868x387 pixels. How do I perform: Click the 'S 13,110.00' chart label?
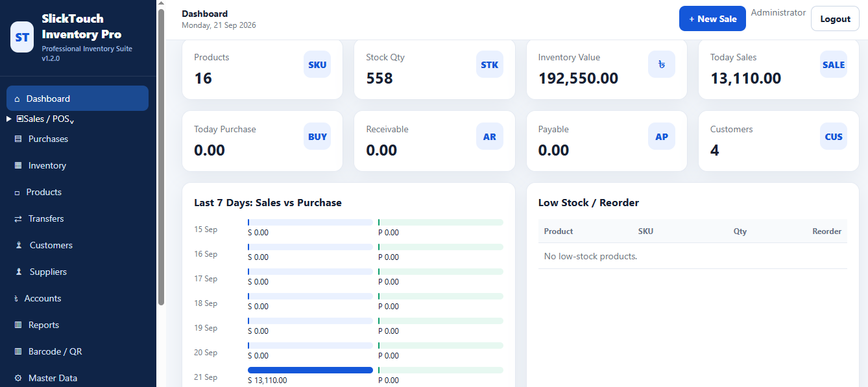(267, 381)
